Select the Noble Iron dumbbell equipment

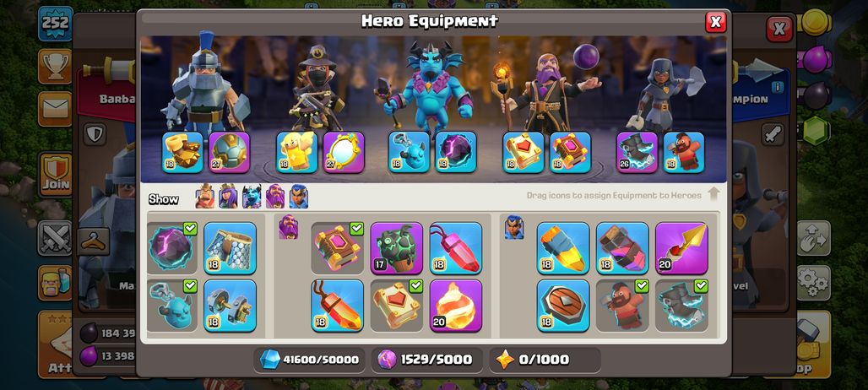tap(230, 306)
